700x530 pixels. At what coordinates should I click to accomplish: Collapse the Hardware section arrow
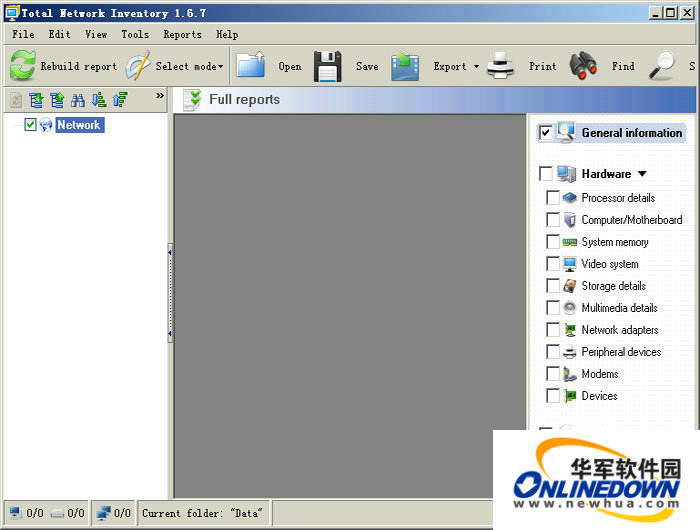pos(642,174)
